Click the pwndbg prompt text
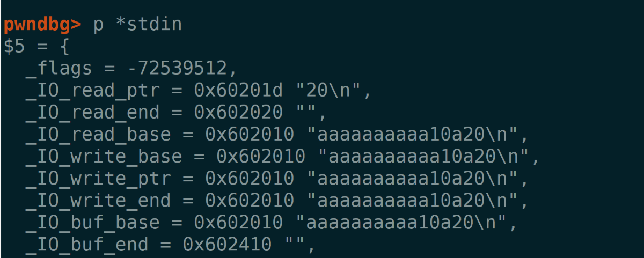 click(42, 25)
